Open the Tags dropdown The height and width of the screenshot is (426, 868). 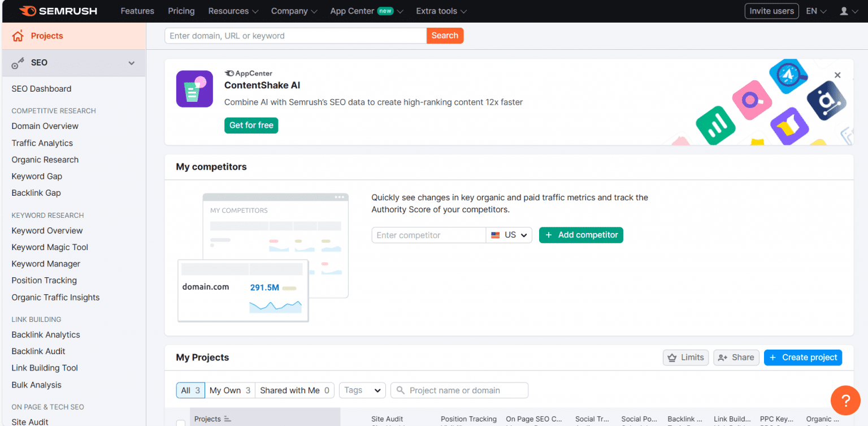(362, 390)
